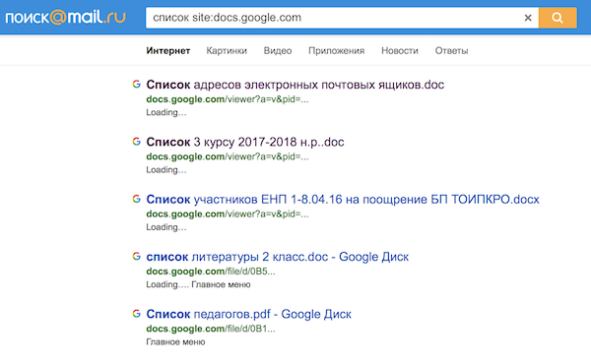This screenshot has width=591, height=364.
Task: Clear the search query with the X icon
Action: click(x=528, y=18)
